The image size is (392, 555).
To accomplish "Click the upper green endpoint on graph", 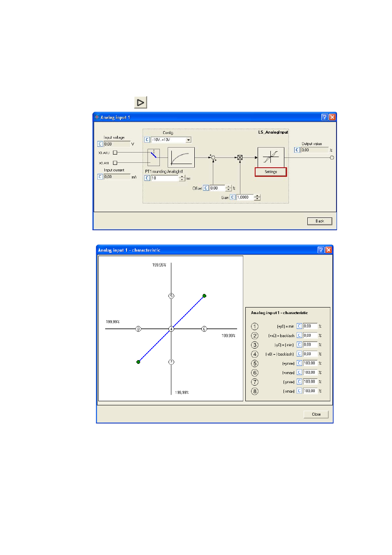I will [204, 296].
